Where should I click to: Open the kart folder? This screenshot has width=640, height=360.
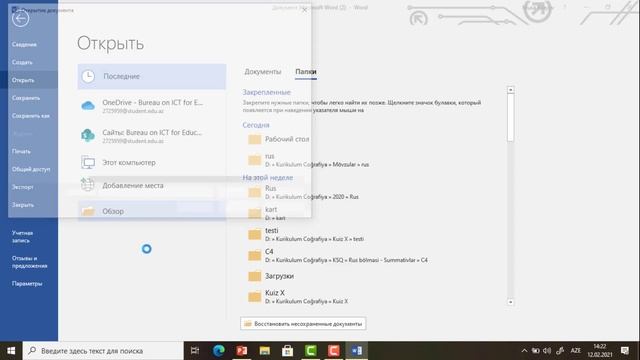267,213
